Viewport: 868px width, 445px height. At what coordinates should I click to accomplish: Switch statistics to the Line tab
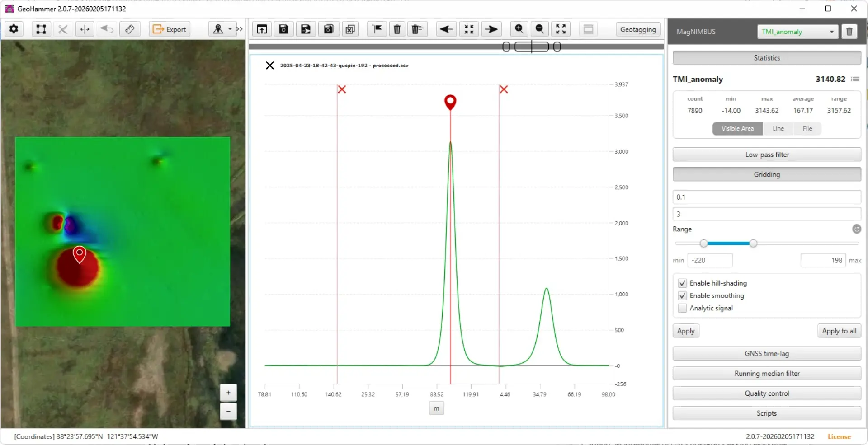point(778,129)
